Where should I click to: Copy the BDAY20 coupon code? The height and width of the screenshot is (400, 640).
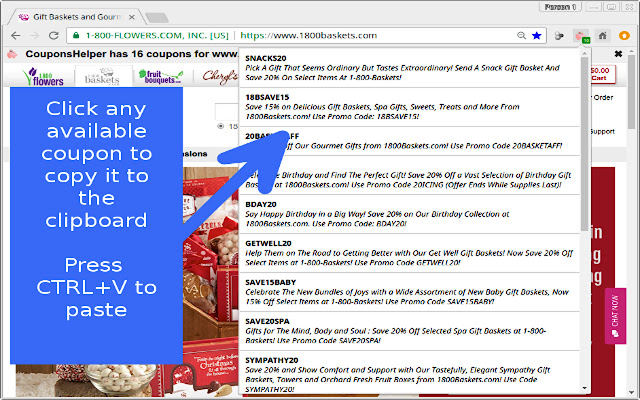tap(409, 214)
